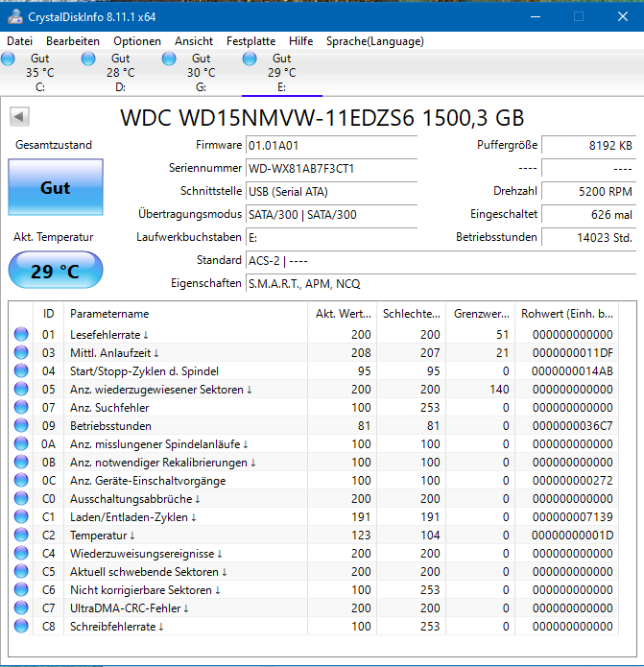Click status orb of Schreibfehlerrate row
Viewport: 644px width, 667px height.
tap(21, 626)
